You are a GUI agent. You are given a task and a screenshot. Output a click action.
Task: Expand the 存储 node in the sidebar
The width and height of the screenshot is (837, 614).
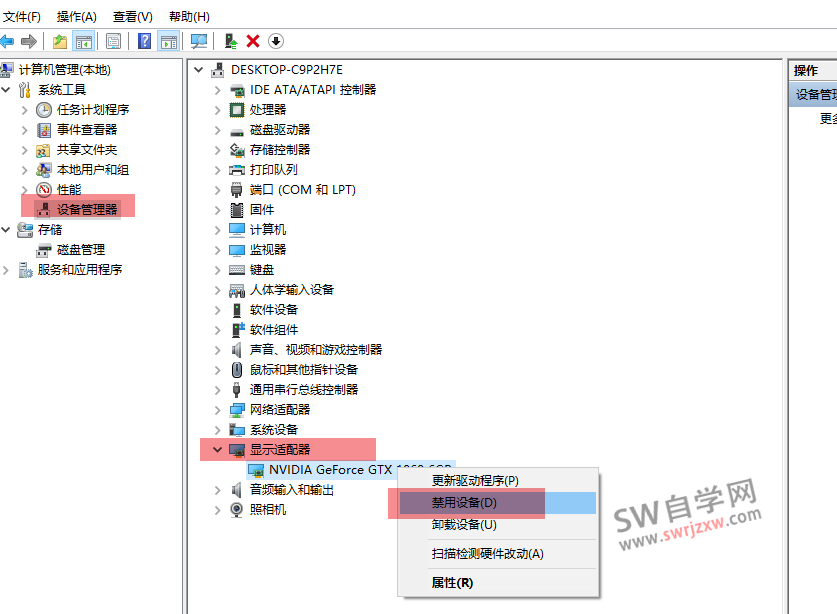click(x=6, y=229)
